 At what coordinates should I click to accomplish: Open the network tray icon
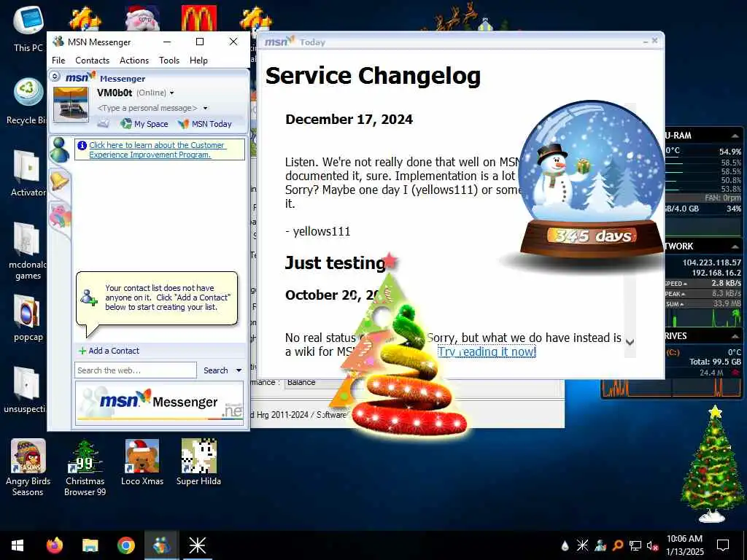635,545
